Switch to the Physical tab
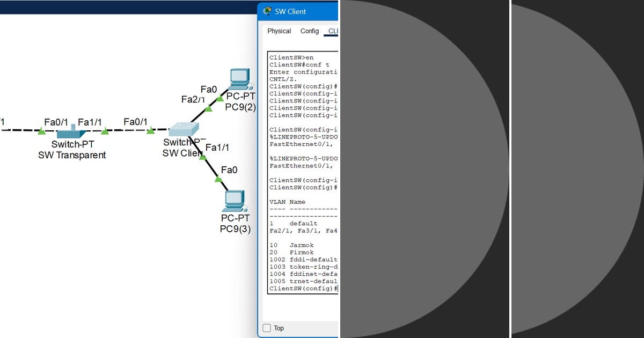The width and height of the screenshot is (644, 338). coord(279,31)
